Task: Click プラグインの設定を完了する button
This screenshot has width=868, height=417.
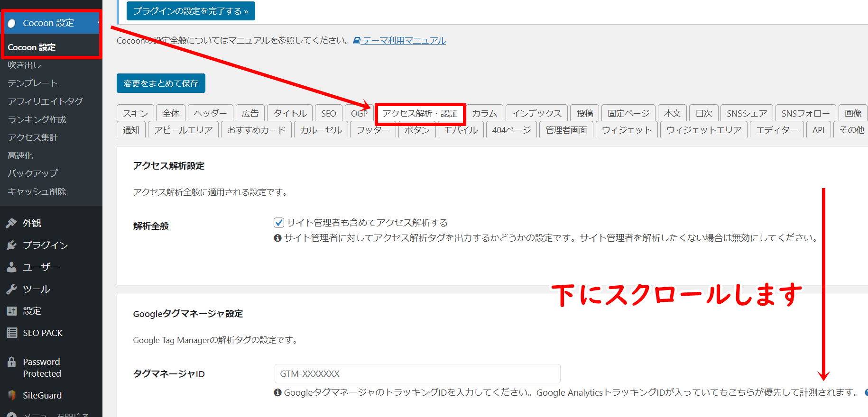Action: 191,11
